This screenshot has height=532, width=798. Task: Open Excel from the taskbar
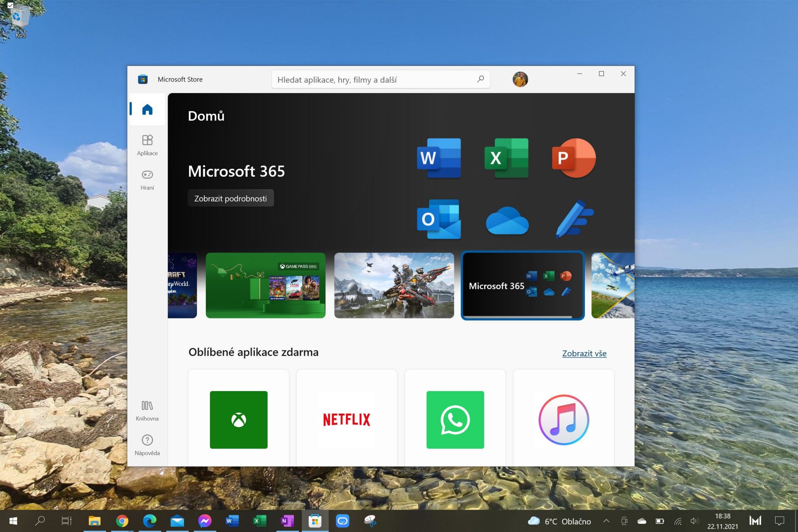pos(260,521)
